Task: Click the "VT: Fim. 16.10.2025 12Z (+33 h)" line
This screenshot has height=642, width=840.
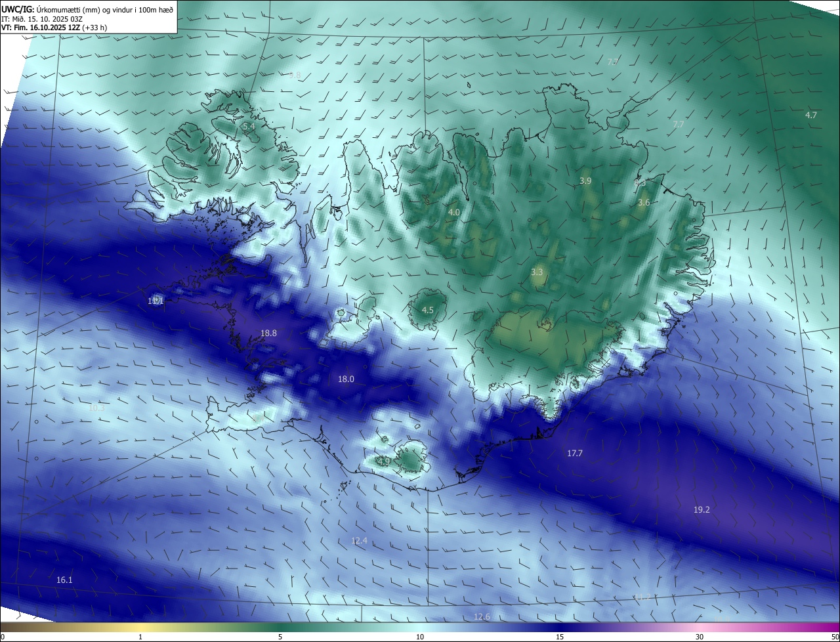Action: pos(54,28)
